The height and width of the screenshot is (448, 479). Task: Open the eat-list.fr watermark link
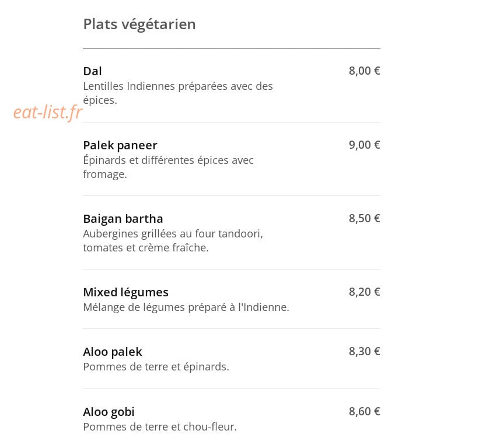coord(48,112)
